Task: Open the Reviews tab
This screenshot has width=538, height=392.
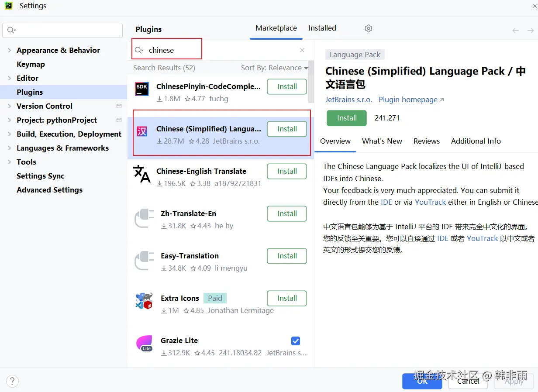Action: pyautogui.click(x=427, y=141)
